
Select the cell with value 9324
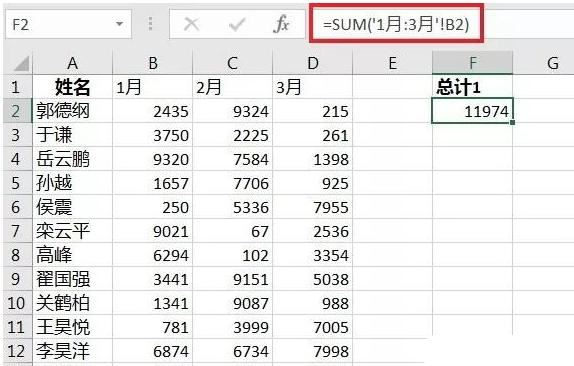tap(233, 111)
